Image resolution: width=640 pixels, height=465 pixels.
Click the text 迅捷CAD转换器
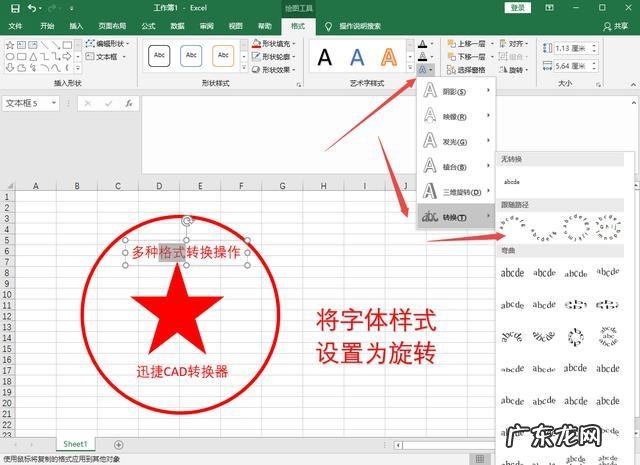(x=182, y=372)
